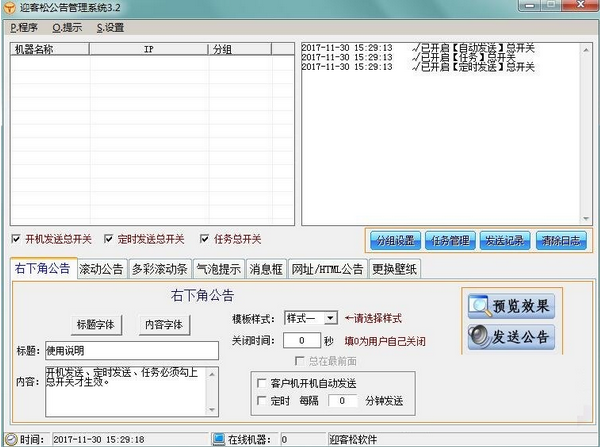Click the ←请选择样式 hint text

pyautogui.click(x=373, y=318)
